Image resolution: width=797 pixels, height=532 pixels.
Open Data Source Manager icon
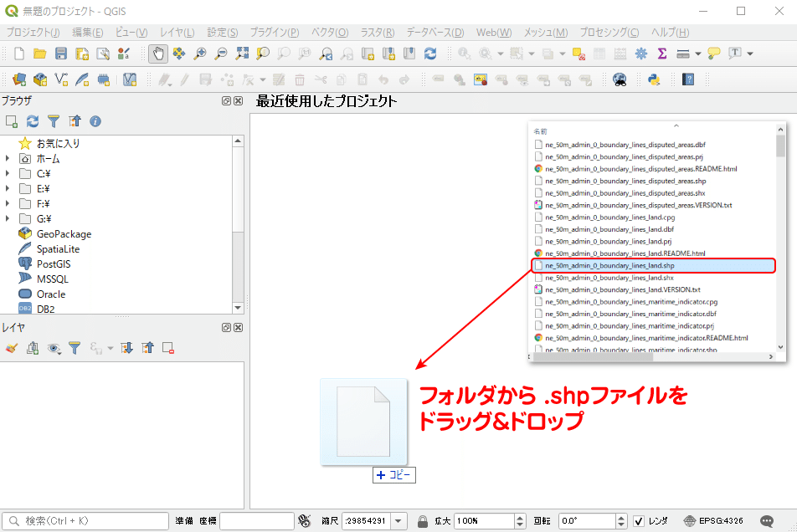[x=19, y=79]
